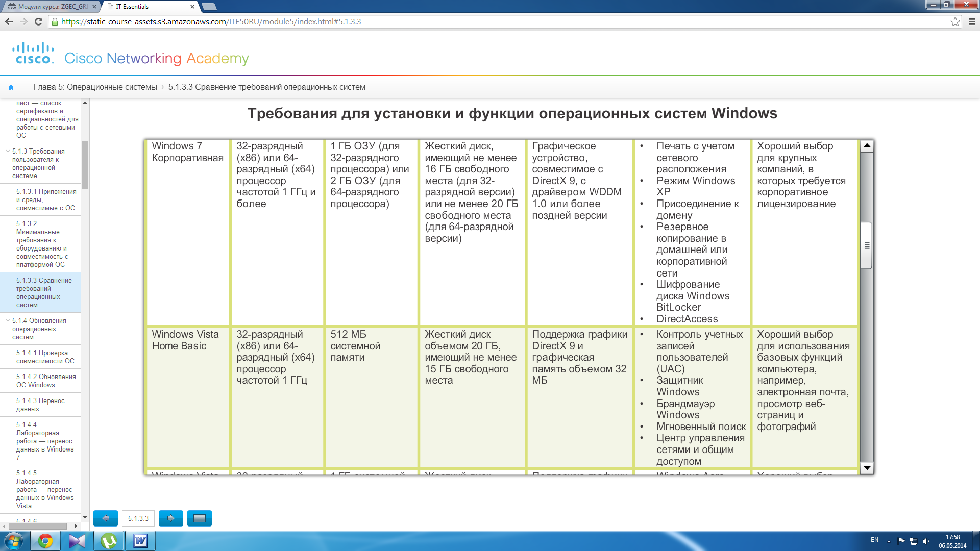Click the Windows Vista Home Basic cell
The image size is (980, 551).
pos(188,397)
